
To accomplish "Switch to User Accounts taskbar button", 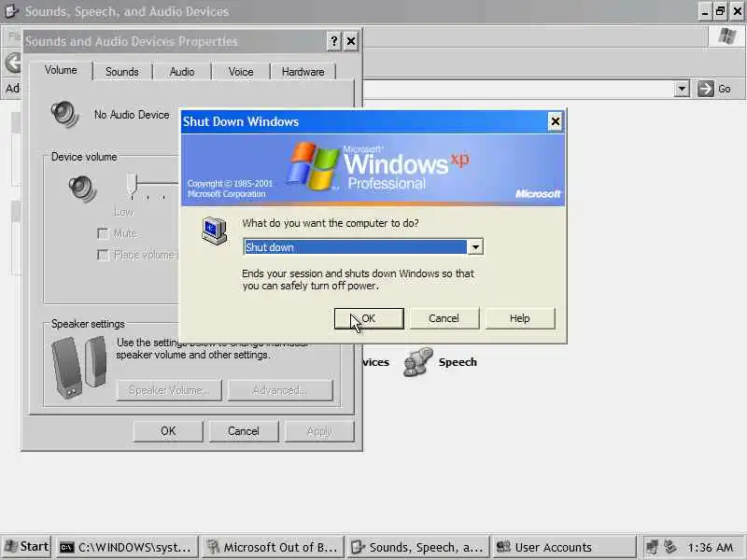I will [564, 547].
